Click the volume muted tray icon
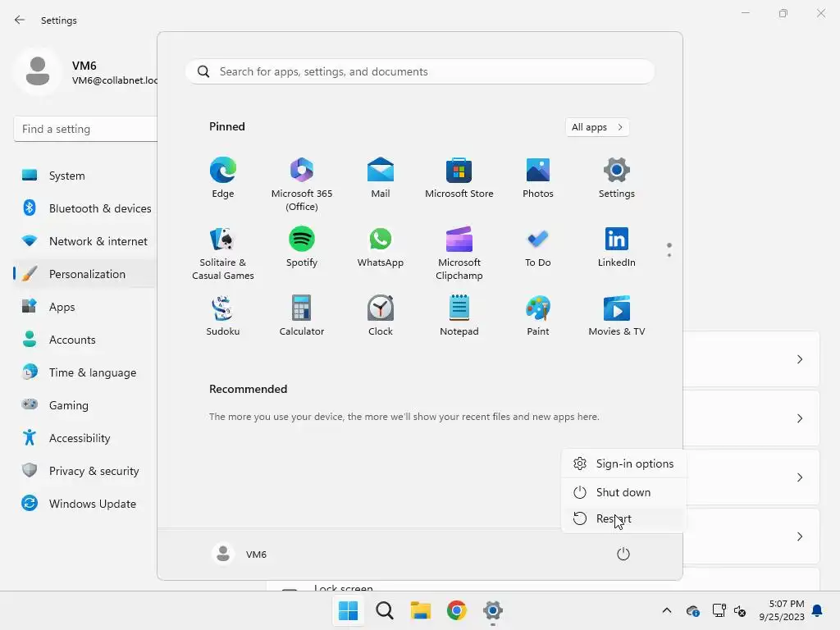Screen dimensions: 840x630 pos(740,610)
